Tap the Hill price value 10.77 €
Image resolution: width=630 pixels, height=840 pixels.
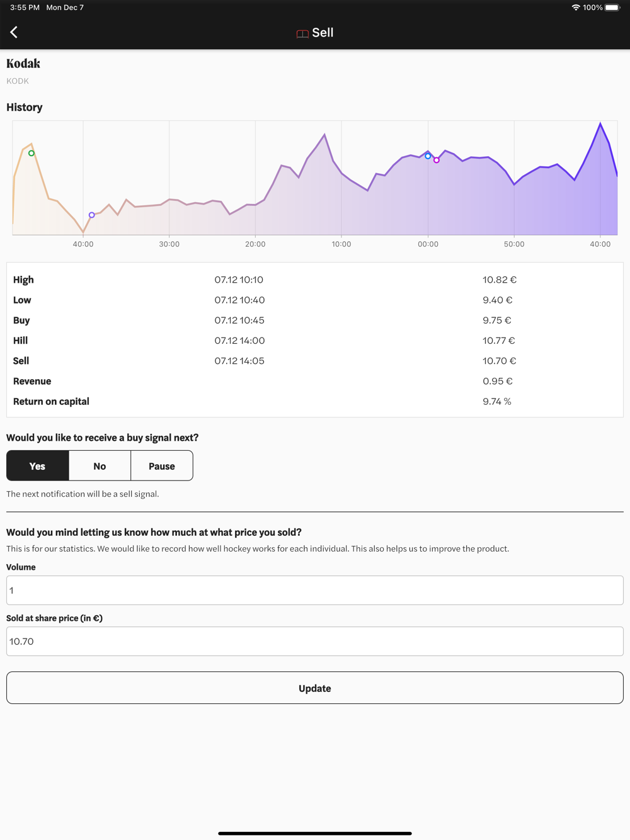pyautogui.click(x=499, y=340)
